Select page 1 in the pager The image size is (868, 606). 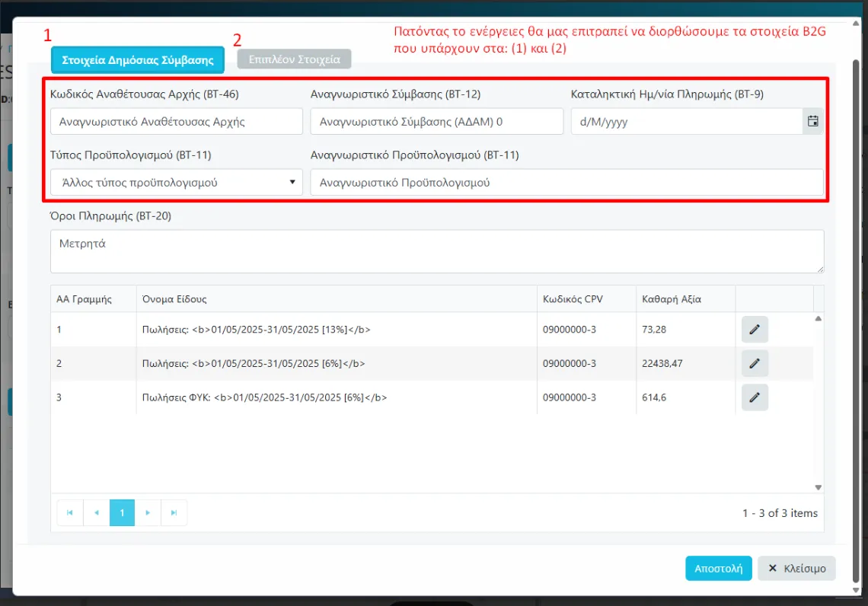coord(122,513)
